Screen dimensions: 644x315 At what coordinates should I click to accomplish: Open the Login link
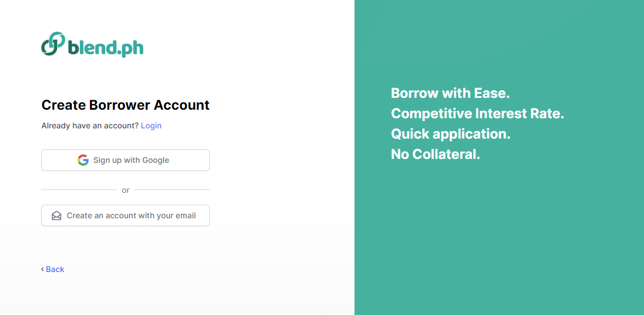pos(151,126)
